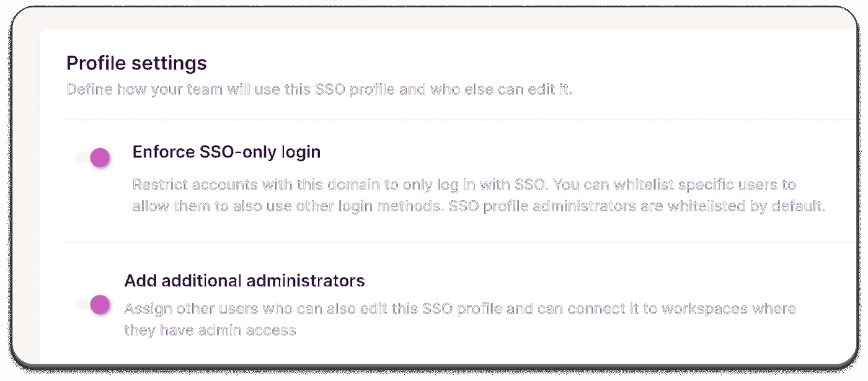Screen dimensions: 868x381
Task: Select the Add additional administrators heading
Action: point(246,280)
